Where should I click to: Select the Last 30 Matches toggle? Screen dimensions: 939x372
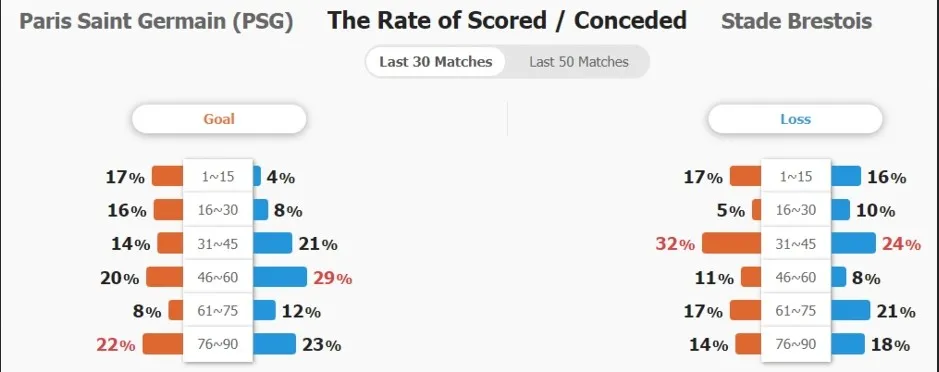[x=435, y=62]
